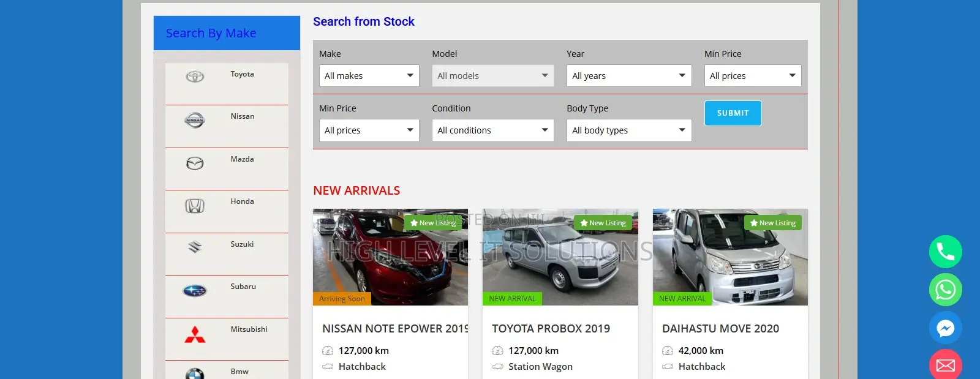Click the SUBMIT search button
Image resolution: width=980 pixels, height=379 pixels.
(x=733, y=113)
